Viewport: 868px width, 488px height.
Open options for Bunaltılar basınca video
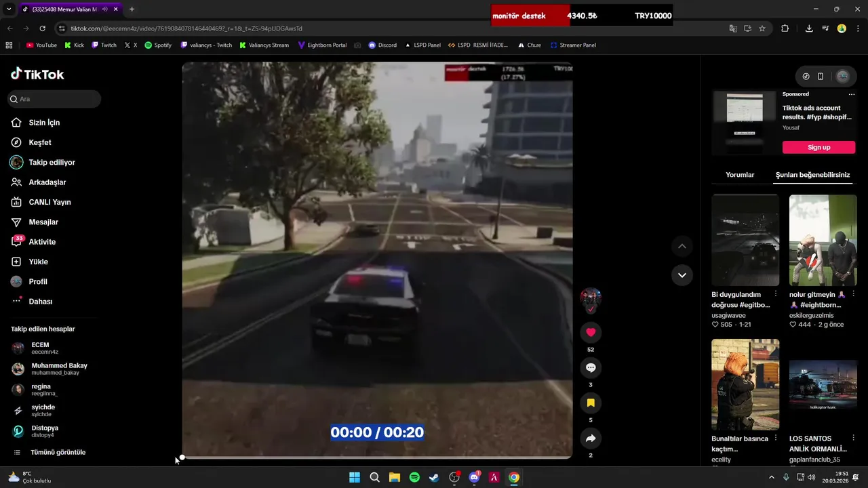776,439
